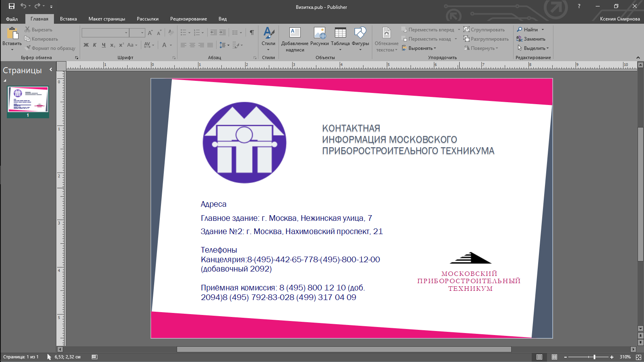Cut selection with Вырезать
This screenshot has height=362, width=644.
pyautogui.click(x=39, y=30)
